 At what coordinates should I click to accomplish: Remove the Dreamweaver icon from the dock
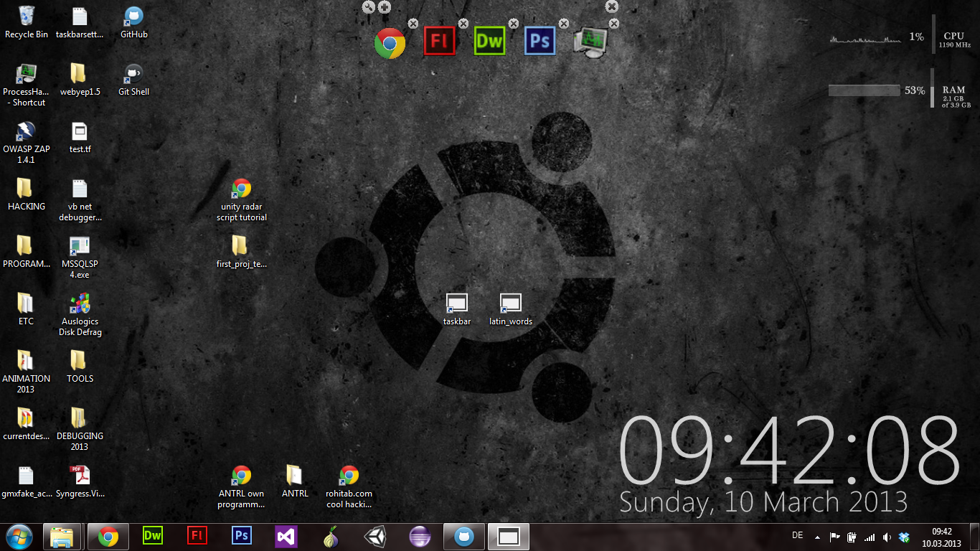coord(514,24)
